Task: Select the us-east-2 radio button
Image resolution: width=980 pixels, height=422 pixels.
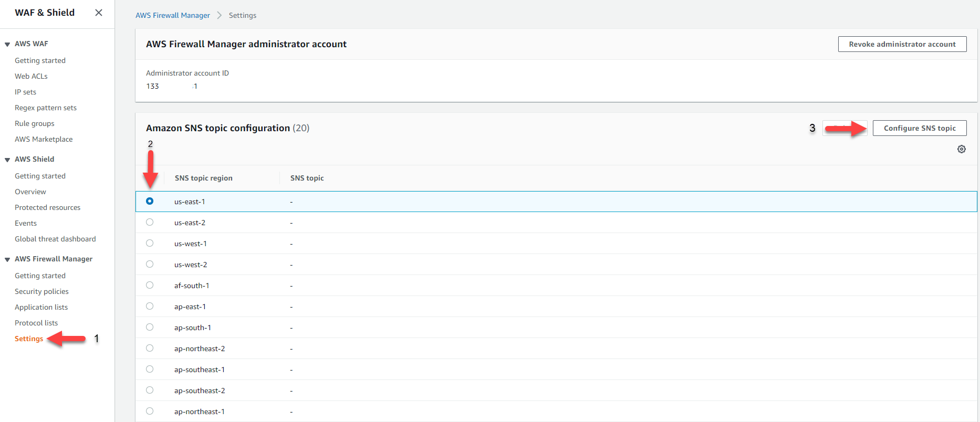Action: pyautogui.click(x=150, y=222)
